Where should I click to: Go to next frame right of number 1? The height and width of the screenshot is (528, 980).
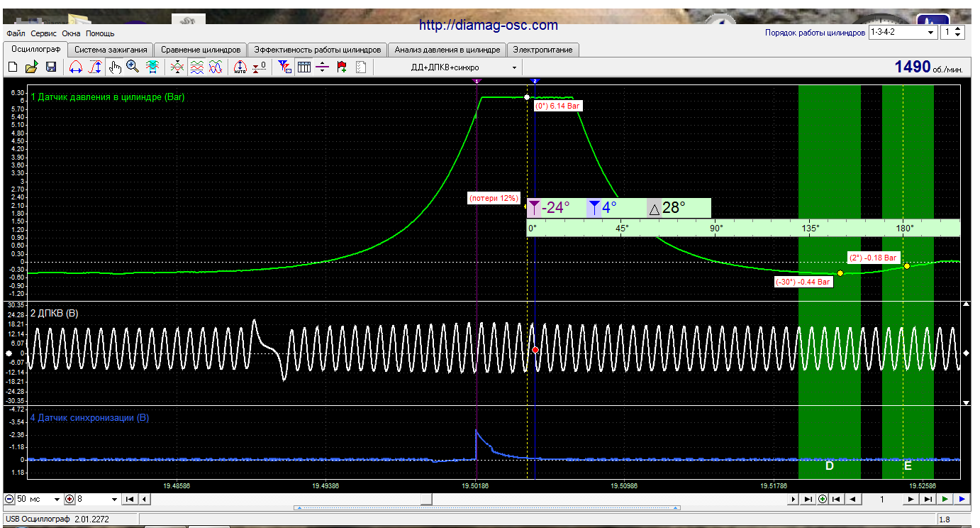910,499
